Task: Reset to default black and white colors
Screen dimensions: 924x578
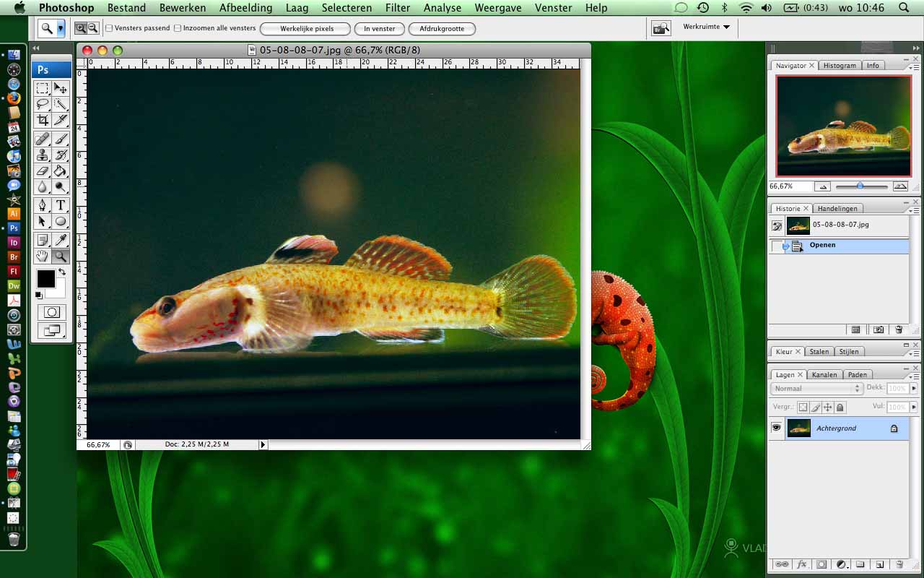Action: pyautogui.click(x=39, y=295)
